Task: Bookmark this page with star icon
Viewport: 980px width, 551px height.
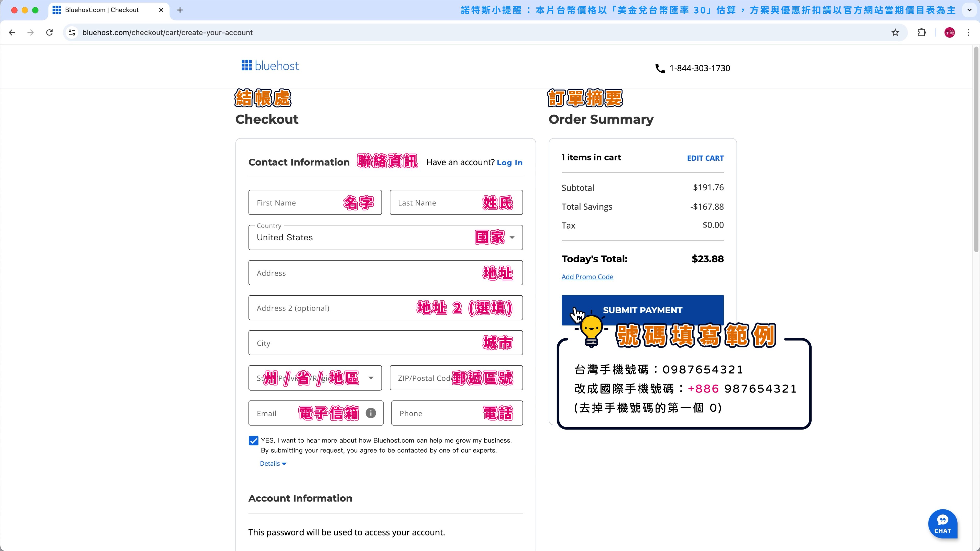Action: point(895,33)
